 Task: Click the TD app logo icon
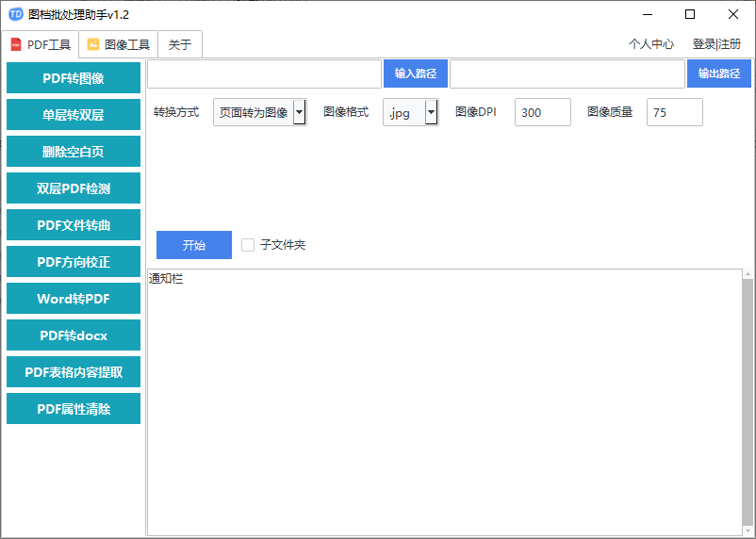pyautogui.click(x=15, y=14)
